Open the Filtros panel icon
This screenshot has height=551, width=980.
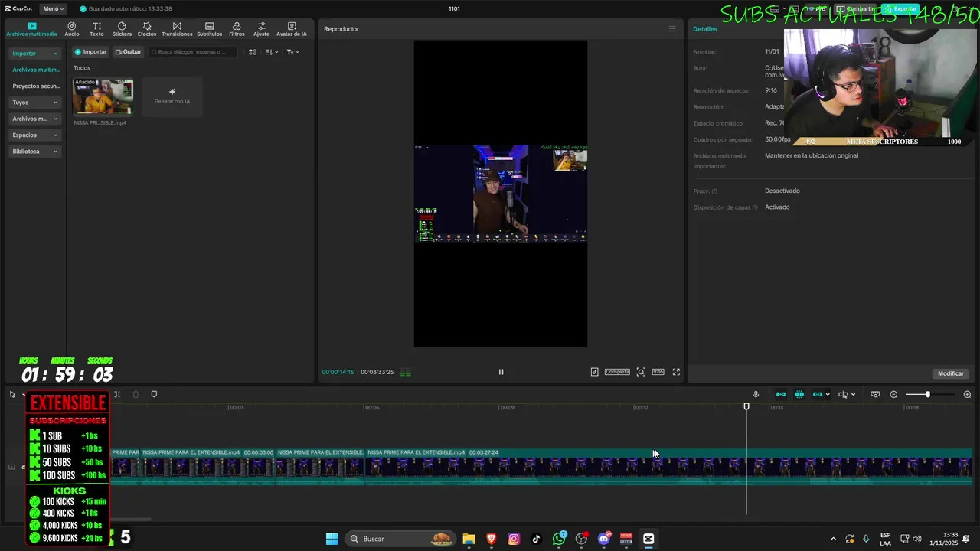[237, 30]
